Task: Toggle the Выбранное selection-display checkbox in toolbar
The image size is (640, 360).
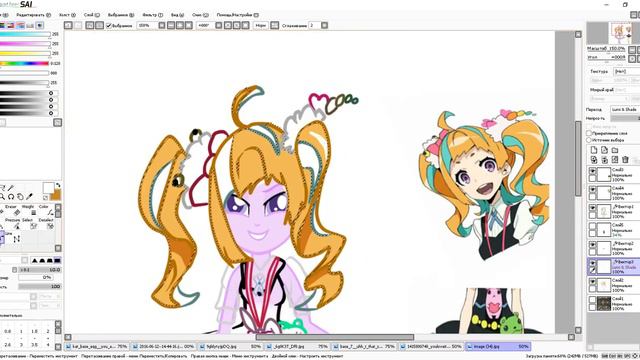Action: coord(109,25)
